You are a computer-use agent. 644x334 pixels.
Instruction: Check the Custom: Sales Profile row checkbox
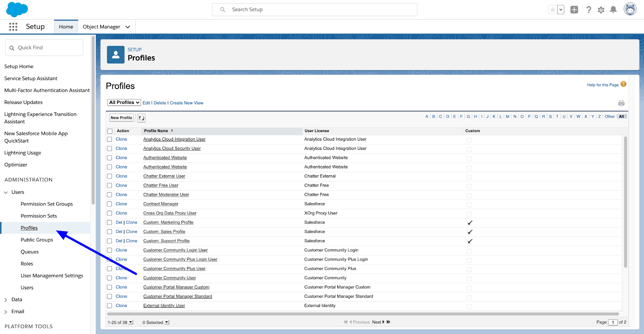(x=109, y=232)
